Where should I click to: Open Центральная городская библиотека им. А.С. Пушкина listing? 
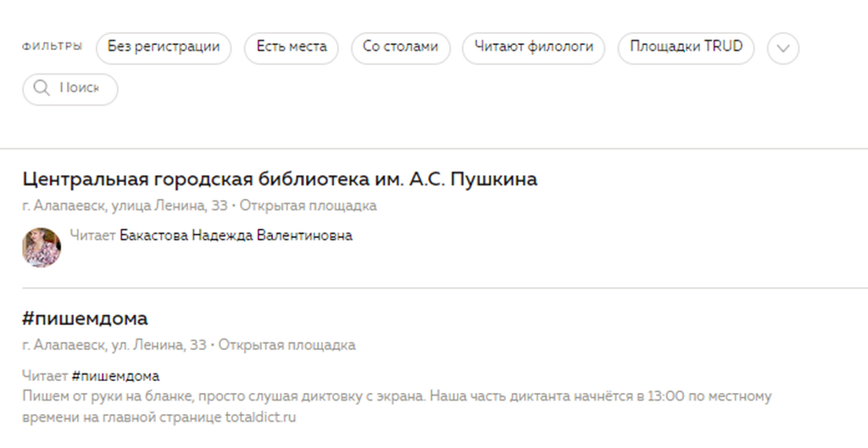tap(280, 180)
